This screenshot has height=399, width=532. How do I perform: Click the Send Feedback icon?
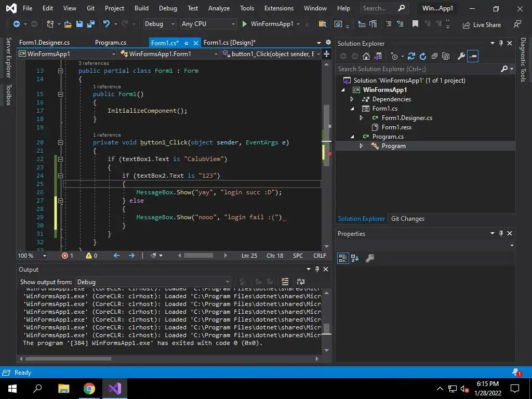click(x=517, y=24)
